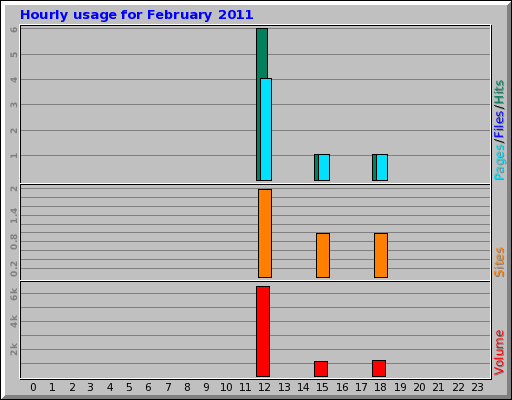Select value 0.8 on the Sites y-axis
Image resolution: width=512 pixels, height=400 pixels.
coord(14,242)
